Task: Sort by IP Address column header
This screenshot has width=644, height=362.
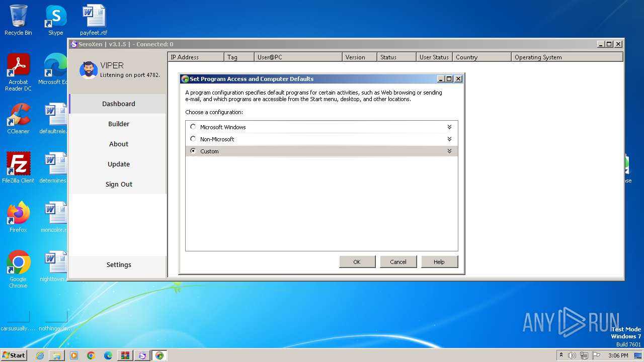Action: pos(196,57)
